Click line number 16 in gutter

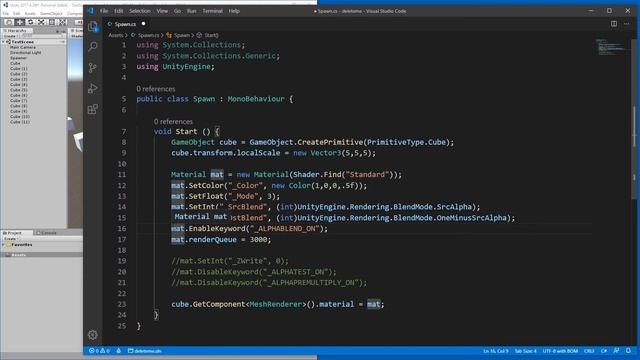[122, 229]
